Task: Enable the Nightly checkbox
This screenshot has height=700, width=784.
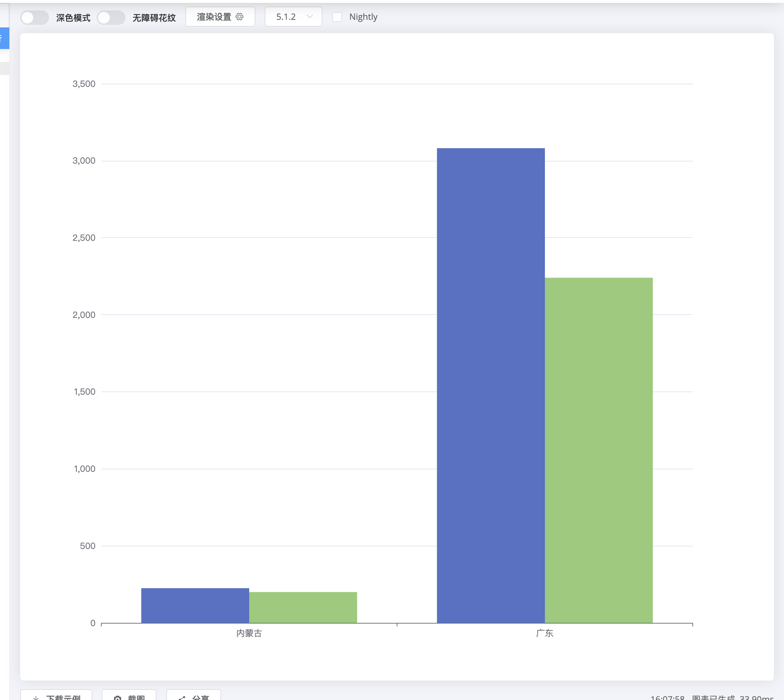Action: point(337,17)
